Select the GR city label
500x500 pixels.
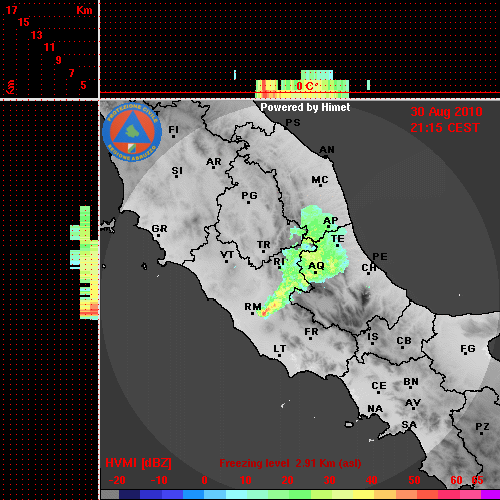pos(159,229)
